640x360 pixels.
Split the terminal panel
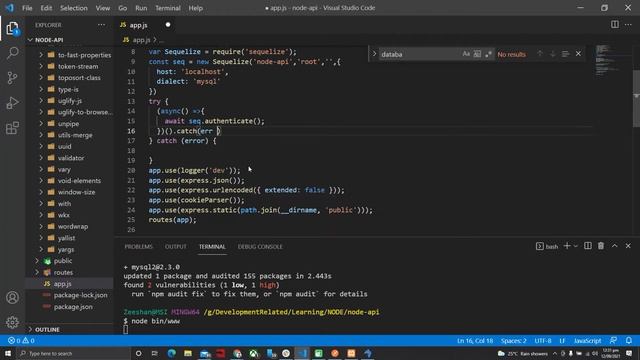click(588, 246)
